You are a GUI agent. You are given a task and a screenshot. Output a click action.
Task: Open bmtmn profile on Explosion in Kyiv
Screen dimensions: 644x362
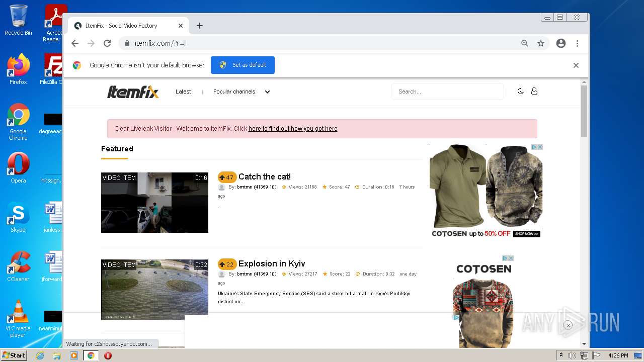(x=257, y=274)
